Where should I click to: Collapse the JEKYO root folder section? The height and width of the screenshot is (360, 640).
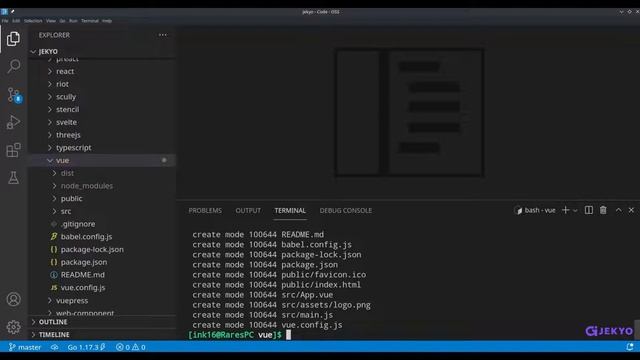[x=102, y=51]
